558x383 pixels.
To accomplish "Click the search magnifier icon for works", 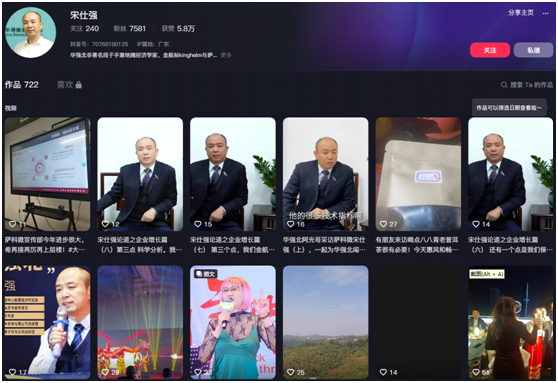I will [504, 85].
